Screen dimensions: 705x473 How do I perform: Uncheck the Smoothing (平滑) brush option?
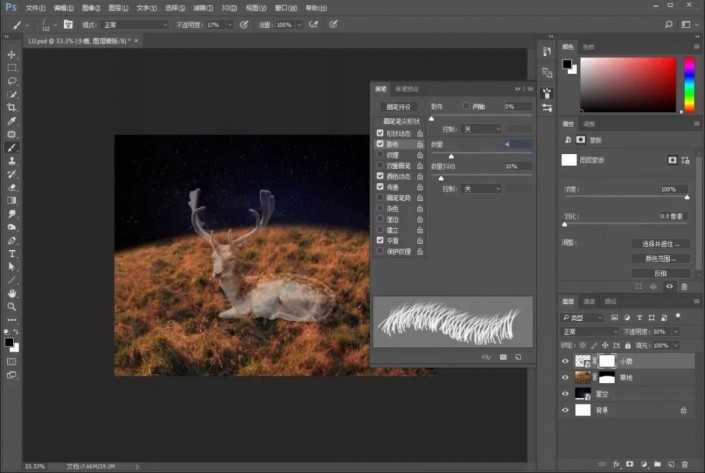[380, 240]
